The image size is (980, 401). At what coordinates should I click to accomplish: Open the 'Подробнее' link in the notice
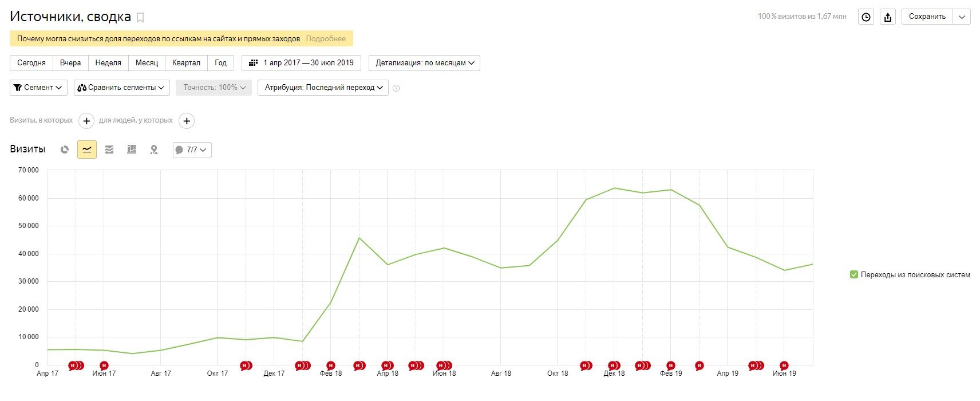[326, 39]
